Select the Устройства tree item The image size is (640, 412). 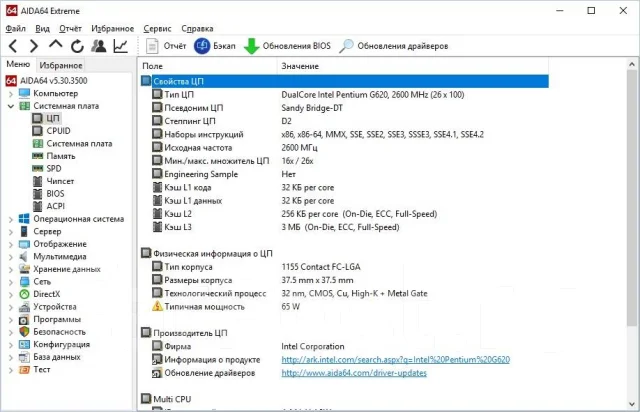click(48, 307)
